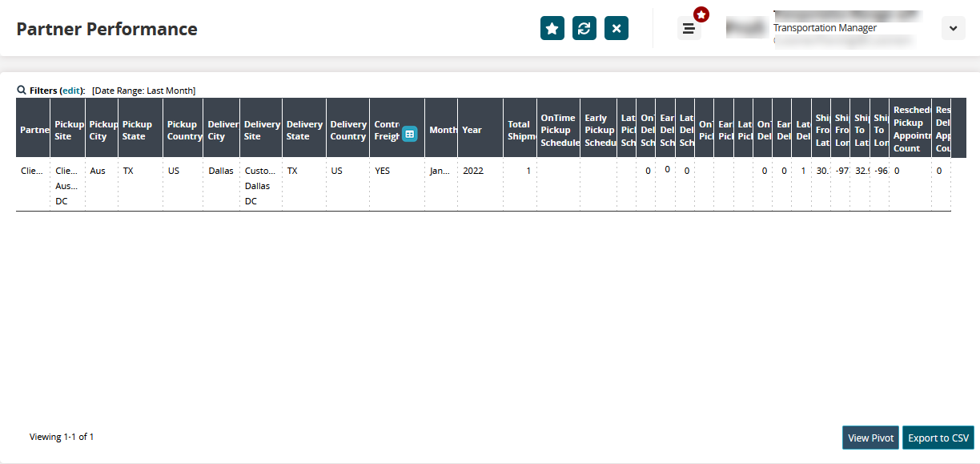This screenshot has height=464, width=980.
Task: Edit the report filters
Action: point(72,91)
